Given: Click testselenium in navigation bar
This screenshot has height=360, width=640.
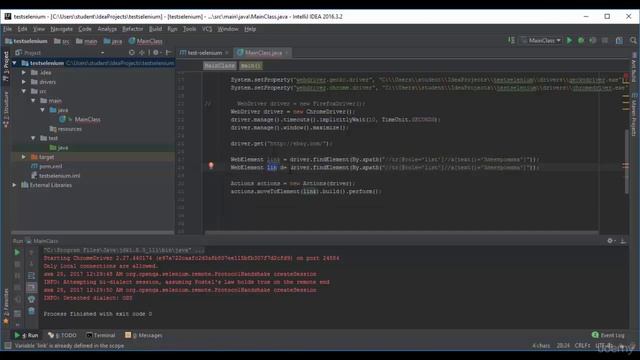Looking at the screenshot, I should [x=27, y=41].
